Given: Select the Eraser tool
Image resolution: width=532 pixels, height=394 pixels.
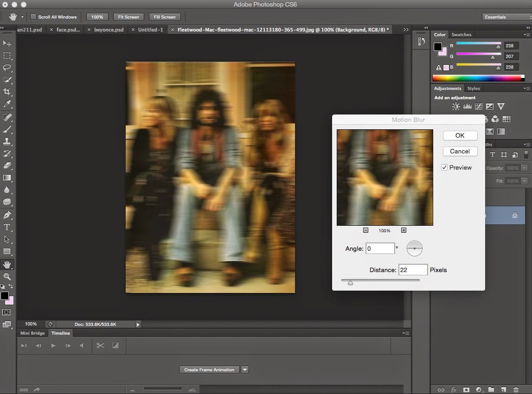Looking at the screenshot, I should pyautogui.click(x=7, y=165).
